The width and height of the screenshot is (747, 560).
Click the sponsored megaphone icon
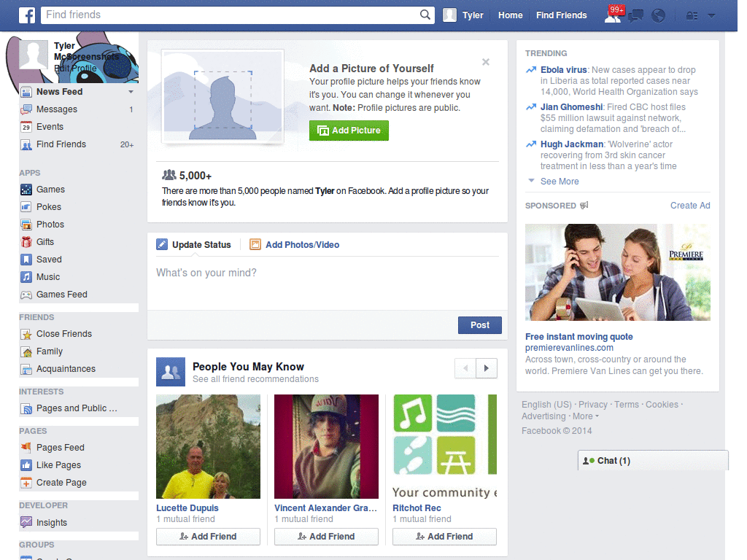(584, 205)
